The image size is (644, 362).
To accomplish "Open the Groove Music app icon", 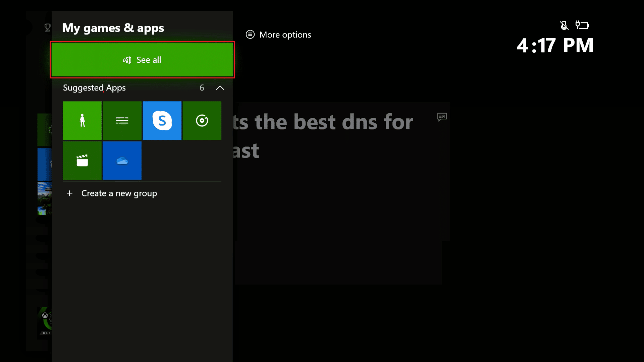I will [x=202, y=120].
